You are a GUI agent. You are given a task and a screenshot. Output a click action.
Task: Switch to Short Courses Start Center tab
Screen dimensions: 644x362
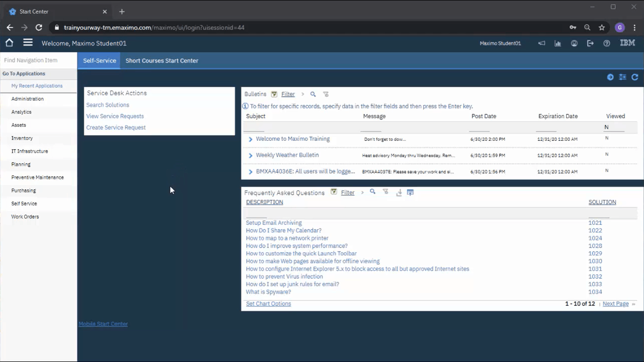(162, 61)
